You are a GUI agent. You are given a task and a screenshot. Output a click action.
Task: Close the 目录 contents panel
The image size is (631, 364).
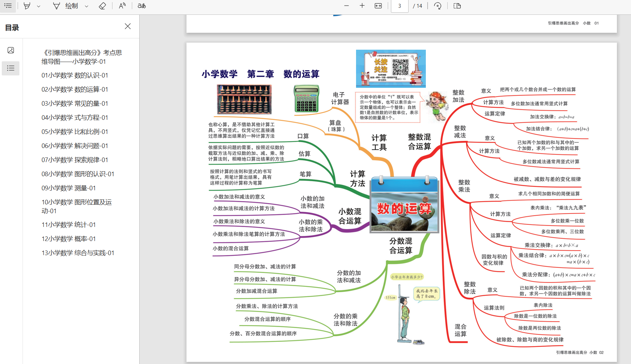128,26
